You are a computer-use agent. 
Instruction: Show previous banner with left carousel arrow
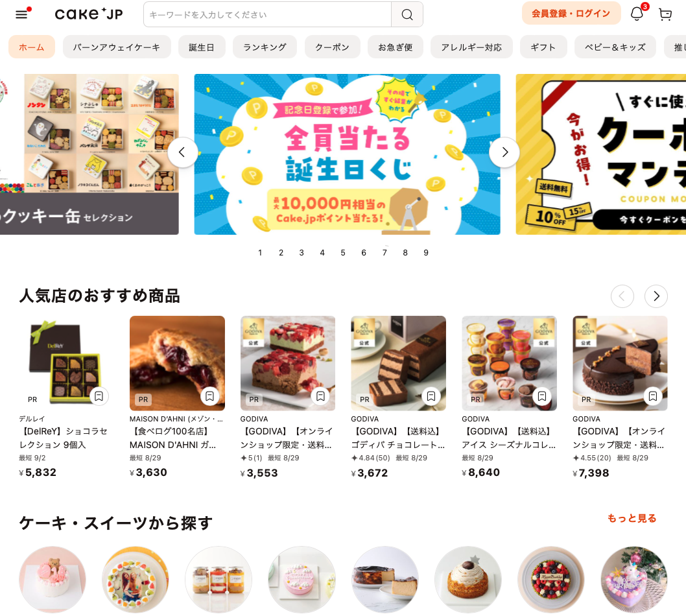tap(182, 152)
